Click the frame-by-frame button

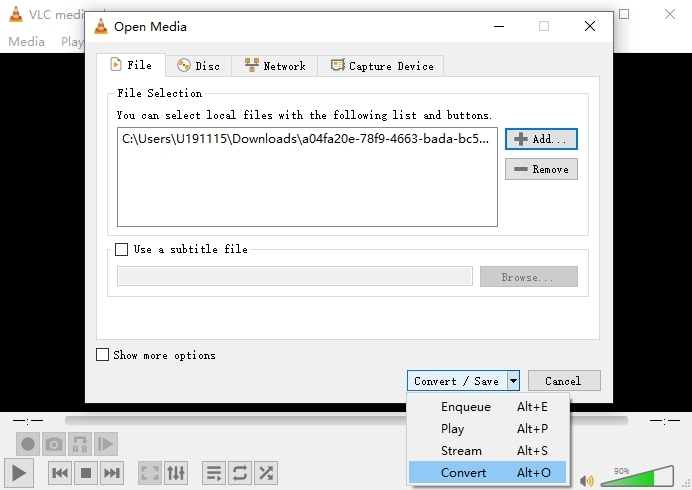point(106,444)
